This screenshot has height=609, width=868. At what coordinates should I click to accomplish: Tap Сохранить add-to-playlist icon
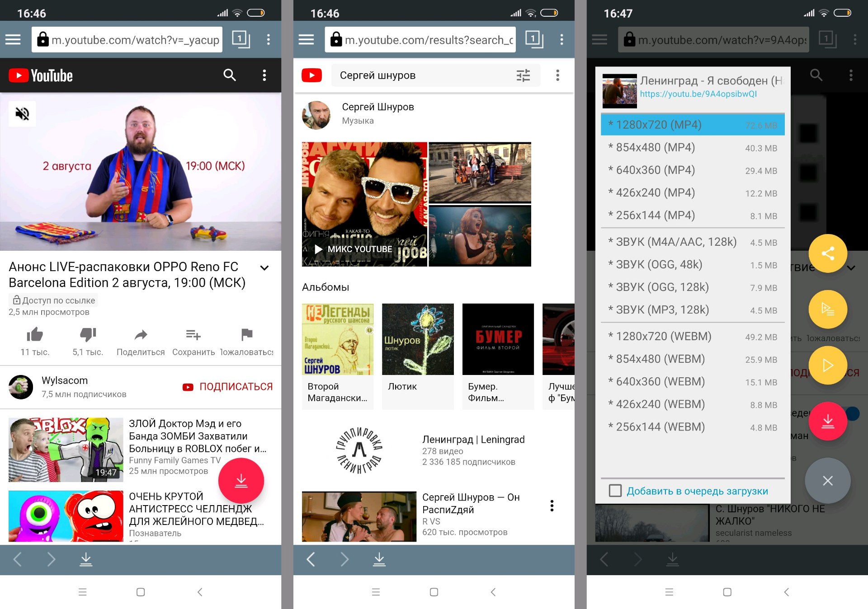[x=193, y=335]
